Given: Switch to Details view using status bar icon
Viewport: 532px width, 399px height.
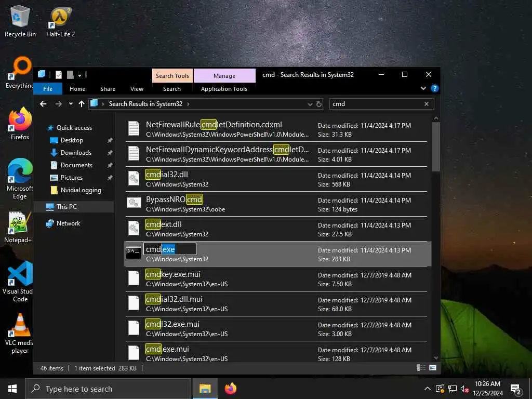Looking at the screenshot, I should point(421,368).
